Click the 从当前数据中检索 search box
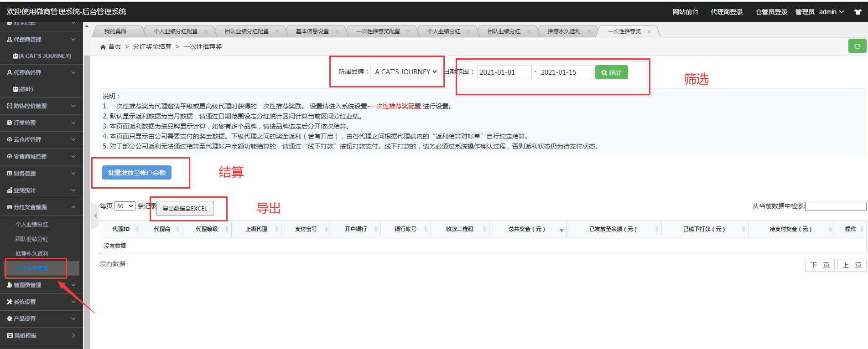The image size is (868, 349). (836, 206)
